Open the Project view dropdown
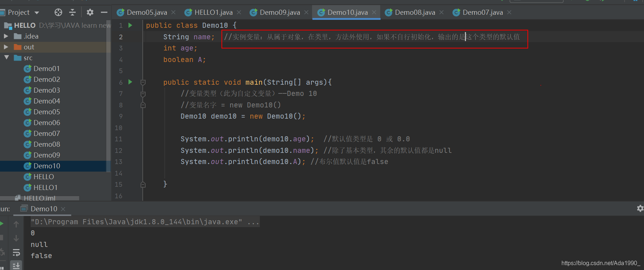The image size is (644, 270). click(x=37, y=13)
